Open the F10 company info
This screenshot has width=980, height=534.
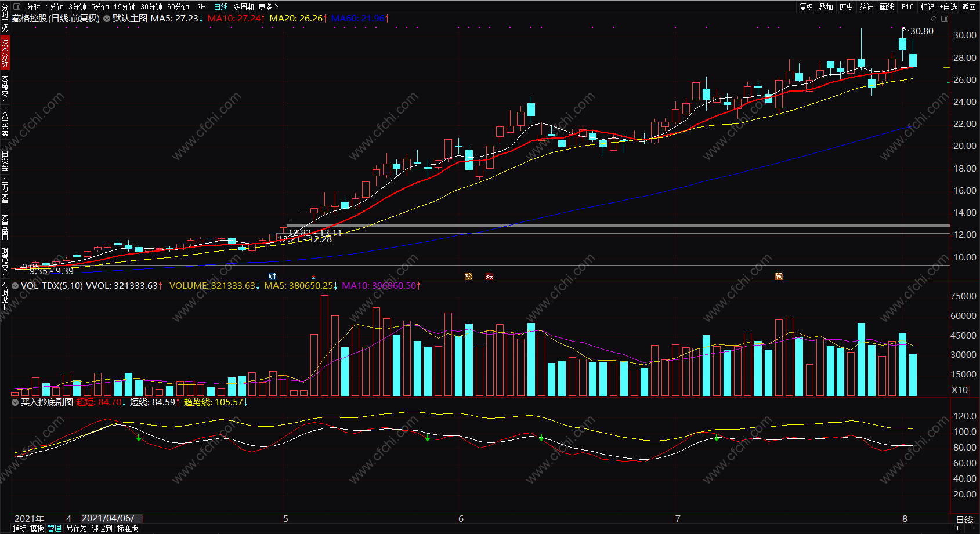tap(907, 7)
